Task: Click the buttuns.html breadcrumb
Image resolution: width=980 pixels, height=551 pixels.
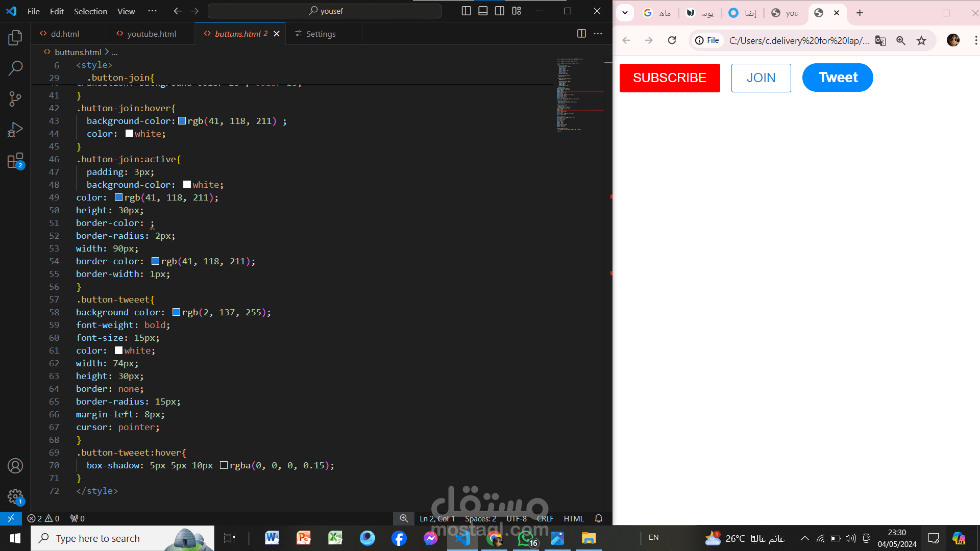Action: coord(78,52)
